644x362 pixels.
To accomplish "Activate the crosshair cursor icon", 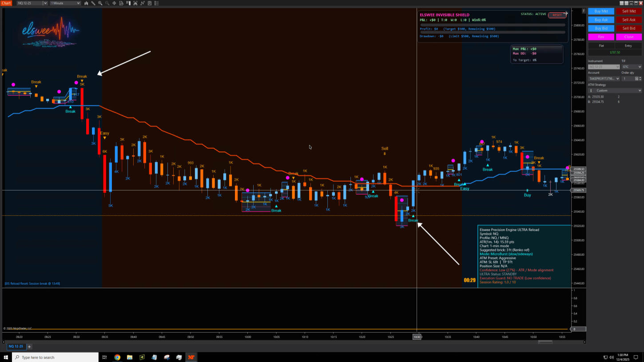I will coord(114,3).
